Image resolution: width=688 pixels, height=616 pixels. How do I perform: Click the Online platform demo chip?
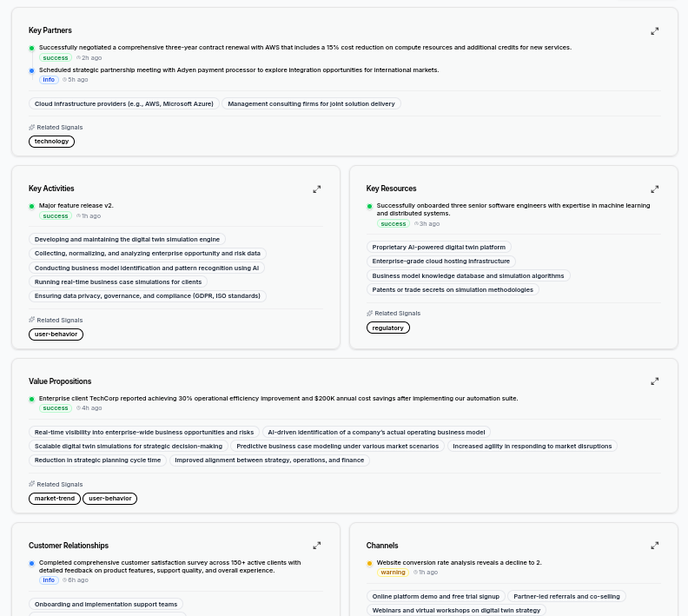[x=435, y=597]
